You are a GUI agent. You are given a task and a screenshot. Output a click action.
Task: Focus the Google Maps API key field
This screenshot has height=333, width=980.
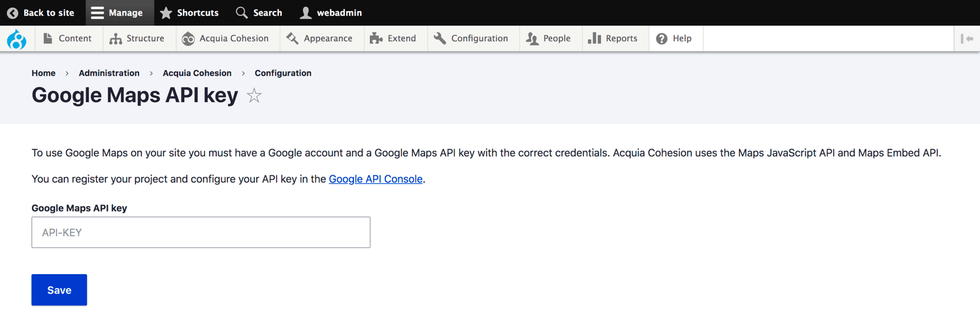201,232
